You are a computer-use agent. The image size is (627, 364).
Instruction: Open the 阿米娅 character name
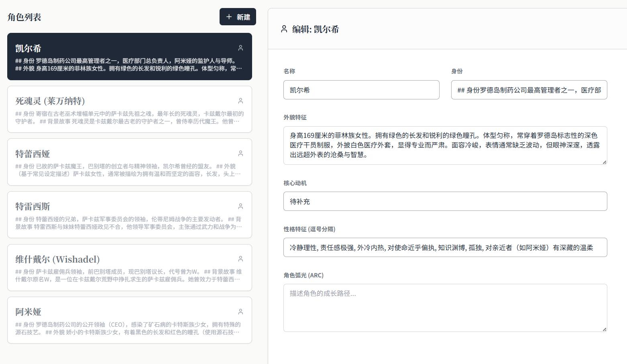pyautogui.click(x=28, y=312)
